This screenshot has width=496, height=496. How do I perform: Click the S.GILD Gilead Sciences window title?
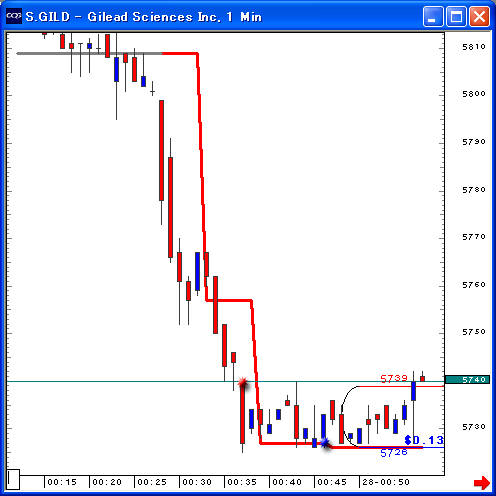[x=144, y=17]
